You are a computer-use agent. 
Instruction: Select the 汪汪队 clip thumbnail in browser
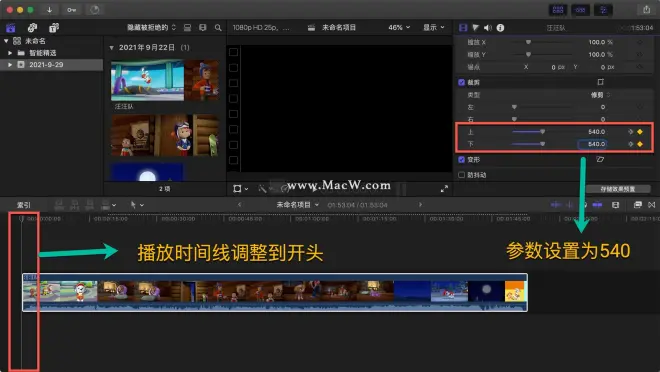165,80
